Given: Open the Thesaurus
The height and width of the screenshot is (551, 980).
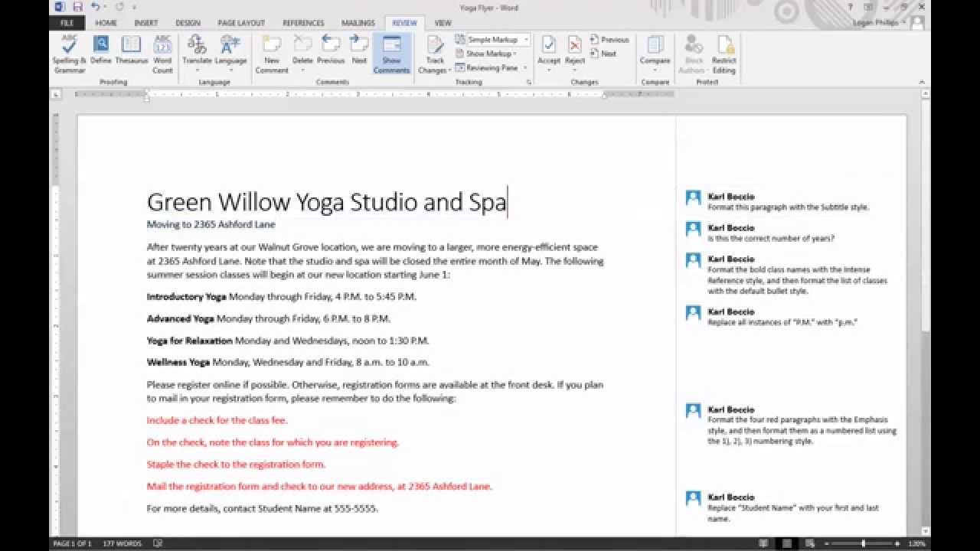Looking at the screenshot, I should point(132,51).
